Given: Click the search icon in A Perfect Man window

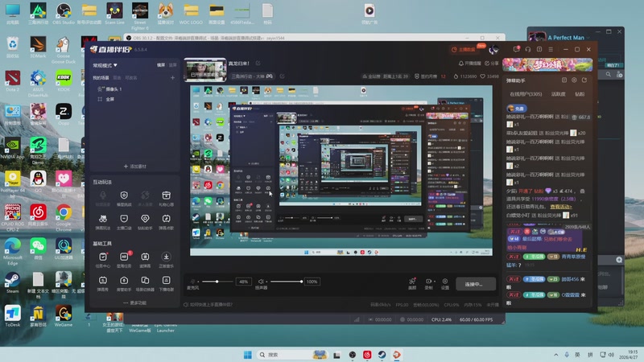Looking at the screenshot, I should 609,74.
